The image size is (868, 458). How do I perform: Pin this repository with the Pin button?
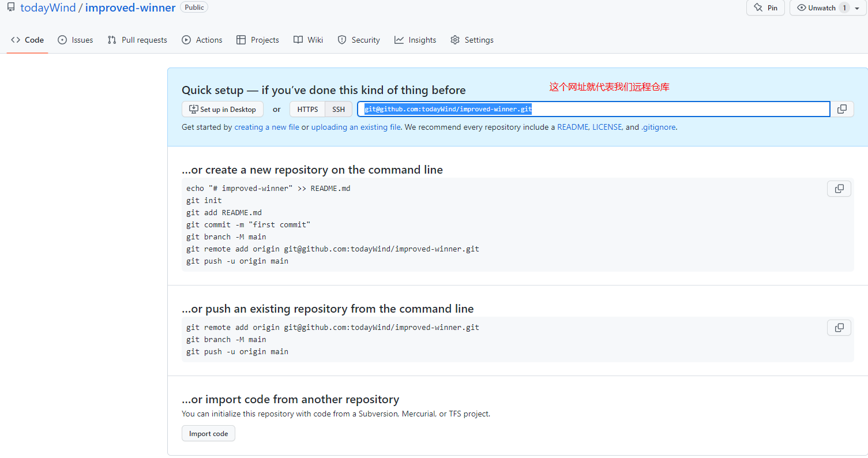(765, 8)
